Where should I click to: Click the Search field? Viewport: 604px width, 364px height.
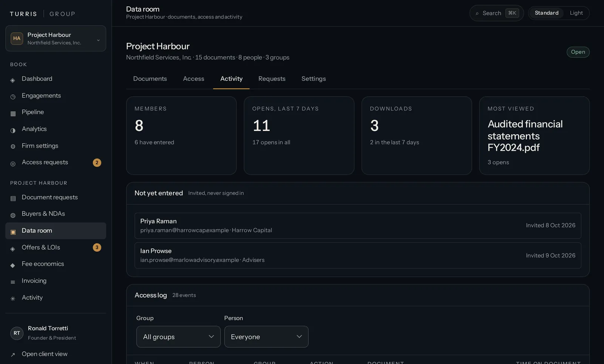pyautogui.click(x=496, y=13)
